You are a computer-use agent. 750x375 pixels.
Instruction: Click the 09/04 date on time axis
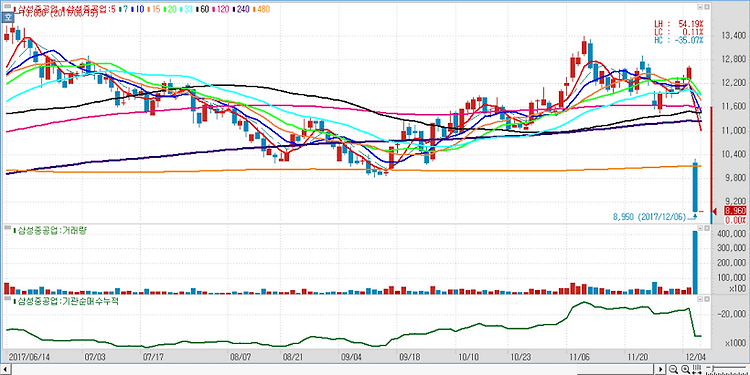point(351,357)
